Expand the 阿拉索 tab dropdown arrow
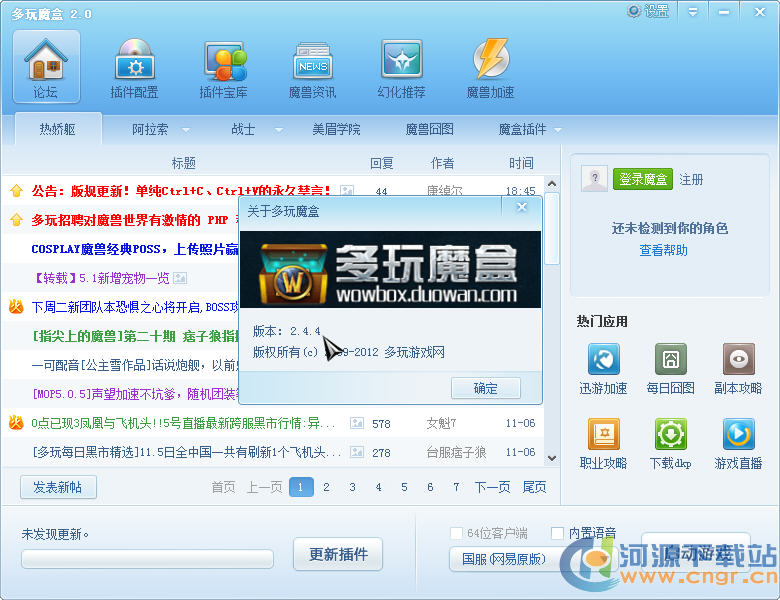Screen dimensions: 780x600 pyautogui.click(x=186, y=130)
